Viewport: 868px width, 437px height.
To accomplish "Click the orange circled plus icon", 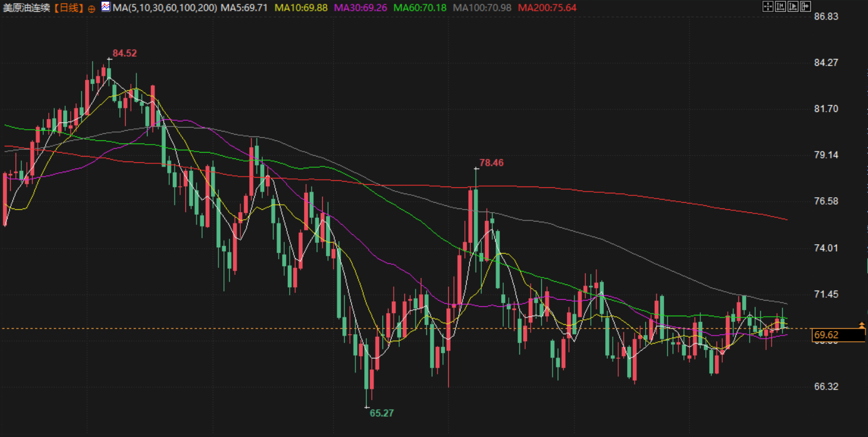I will click(x=91, y=8).
